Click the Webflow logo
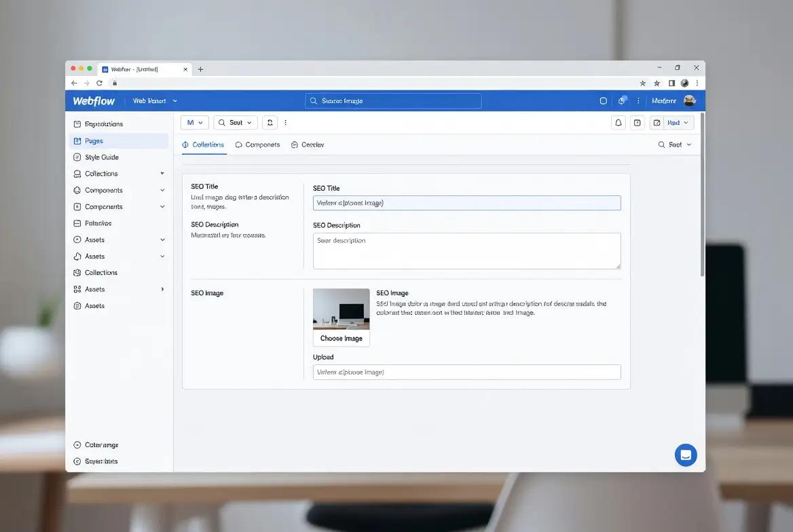Viewport: 793px width, 532px height. tap(94, 100)
